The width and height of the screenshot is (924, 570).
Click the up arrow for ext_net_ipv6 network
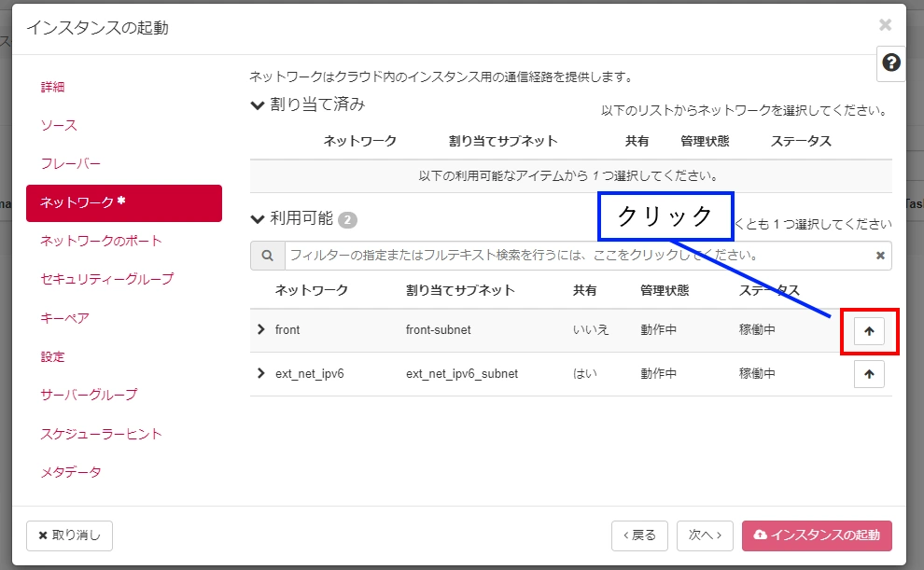869,374
